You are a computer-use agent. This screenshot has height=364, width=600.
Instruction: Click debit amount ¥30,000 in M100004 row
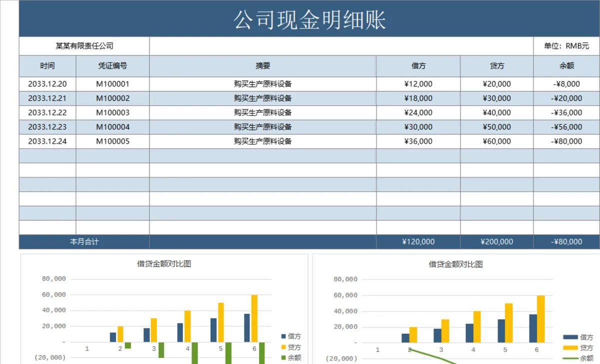[x=418, y=127]
